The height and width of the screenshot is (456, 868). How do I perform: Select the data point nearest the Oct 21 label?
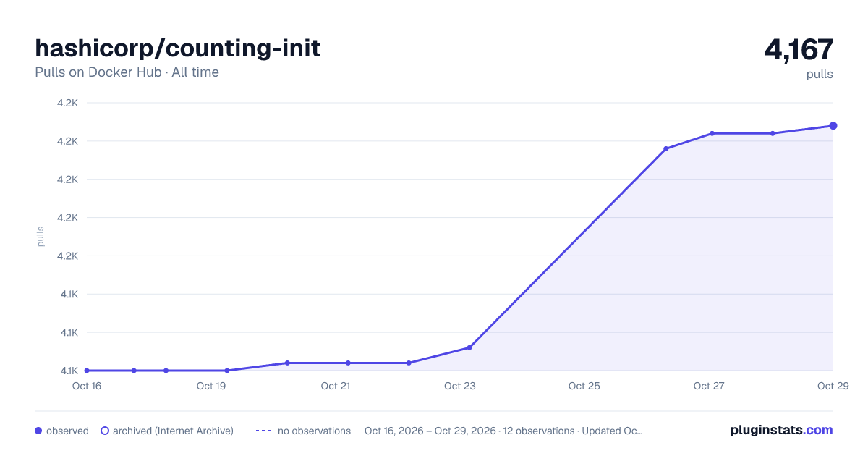point(348,363)
